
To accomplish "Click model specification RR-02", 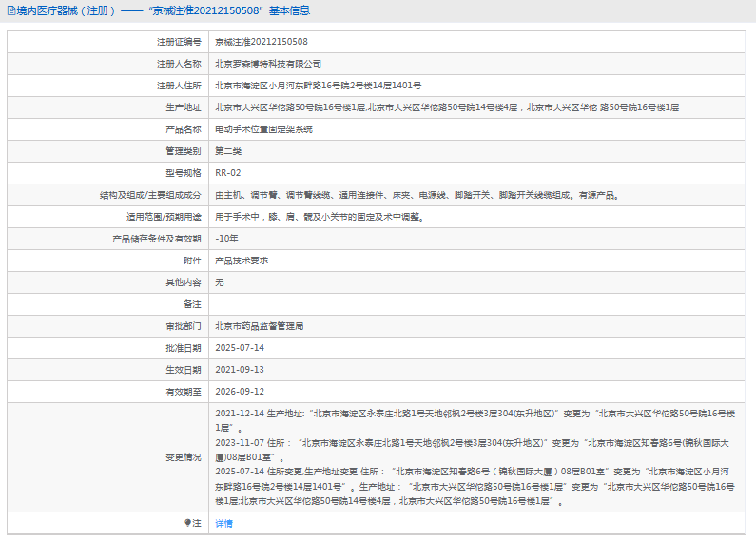I will click(228, 173).
